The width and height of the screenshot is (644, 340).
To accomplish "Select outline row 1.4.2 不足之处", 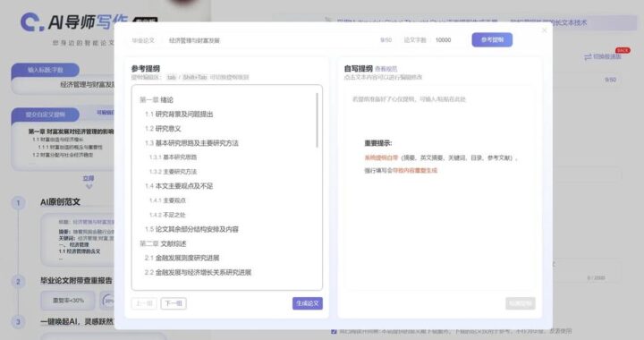I will (x=167, y=215).
